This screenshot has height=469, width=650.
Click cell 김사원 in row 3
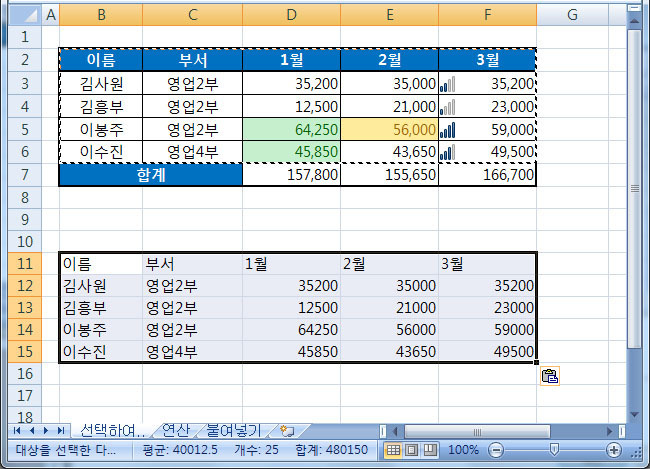click(101, 84)
